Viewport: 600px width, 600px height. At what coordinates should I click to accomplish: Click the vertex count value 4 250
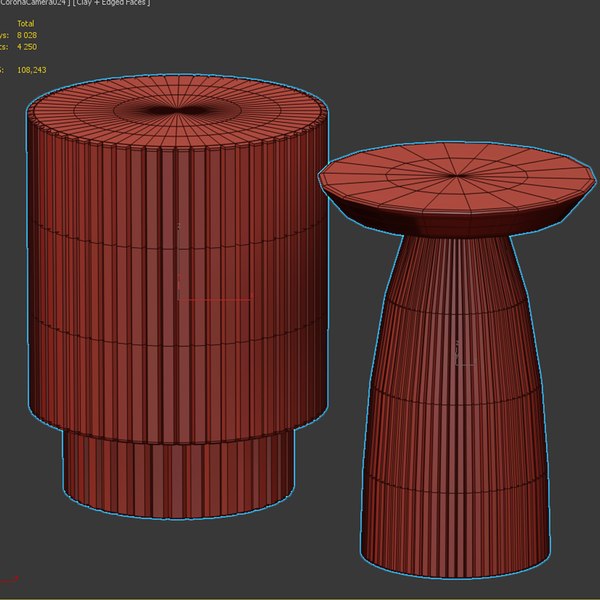click(27, 47)
